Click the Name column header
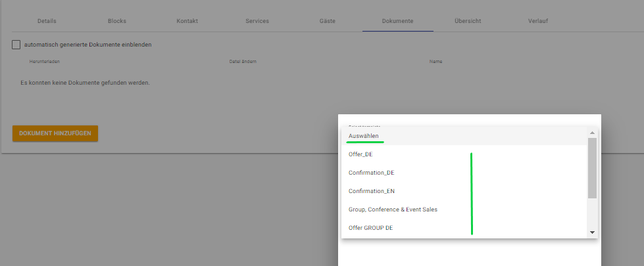 point(435,62)
